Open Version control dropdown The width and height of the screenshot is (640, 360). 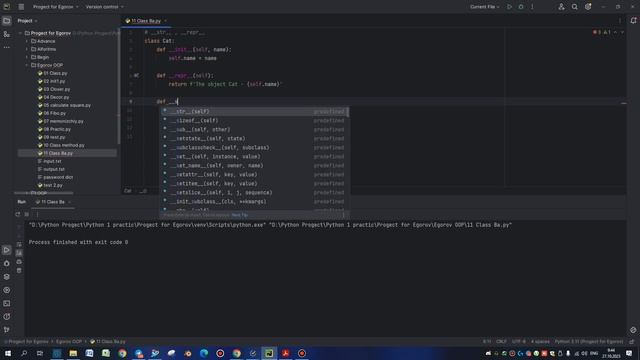click(x=104, y=7)
